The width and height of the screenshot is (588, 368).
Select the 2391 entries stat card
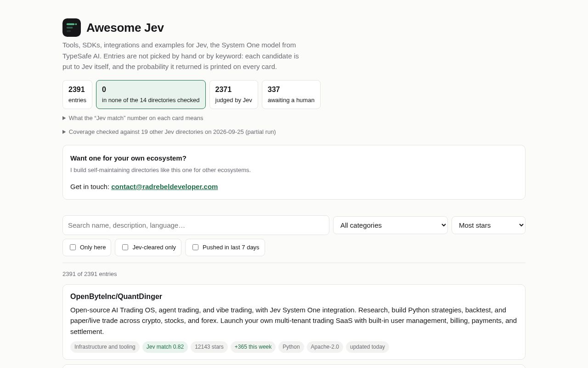click(x=77, y=94)
